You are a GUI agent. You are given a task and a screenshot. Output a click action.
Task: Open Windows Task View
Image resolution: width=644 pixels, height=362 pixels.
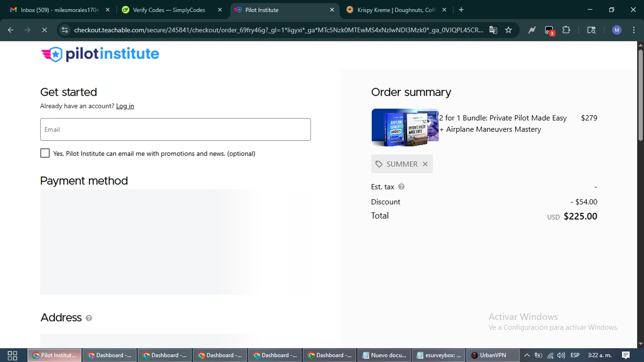(12, 356)
